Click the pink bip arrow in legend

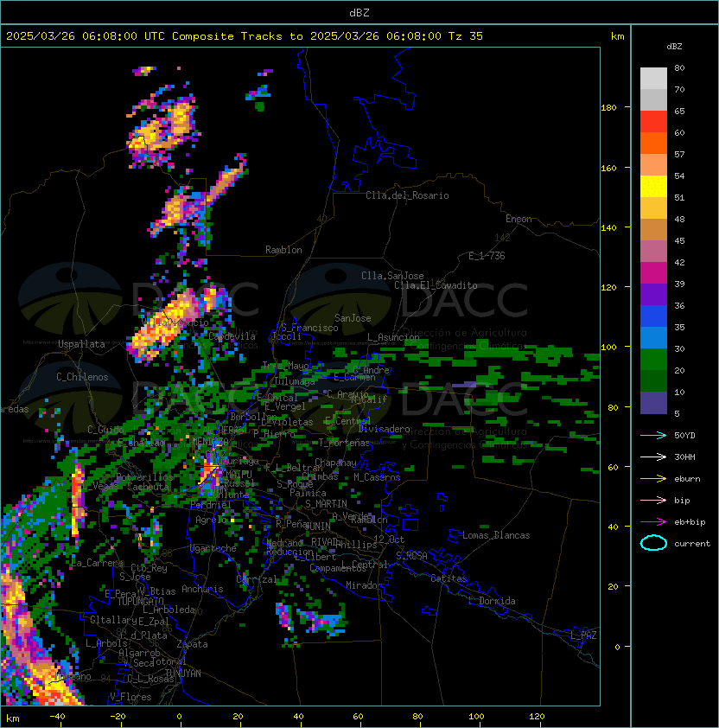tap(653, 501)
